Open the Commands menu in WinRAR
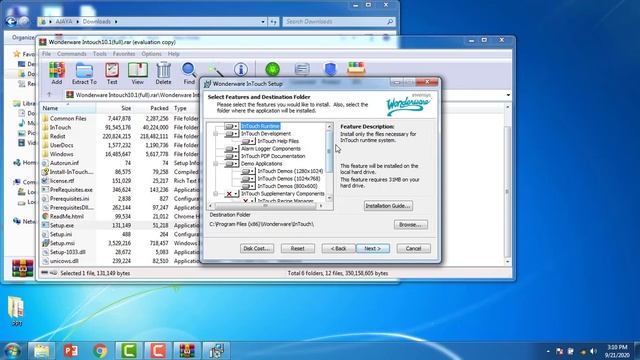 click(x=72, y=54)
